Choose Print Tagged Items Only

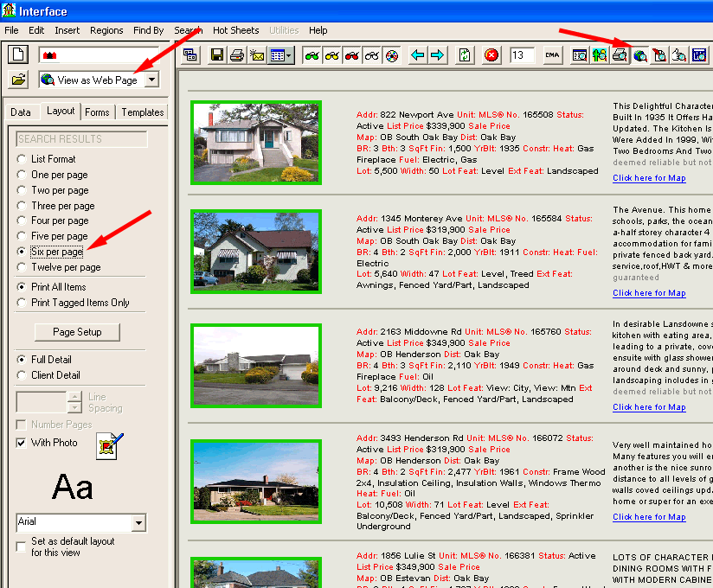pos(22,303)
